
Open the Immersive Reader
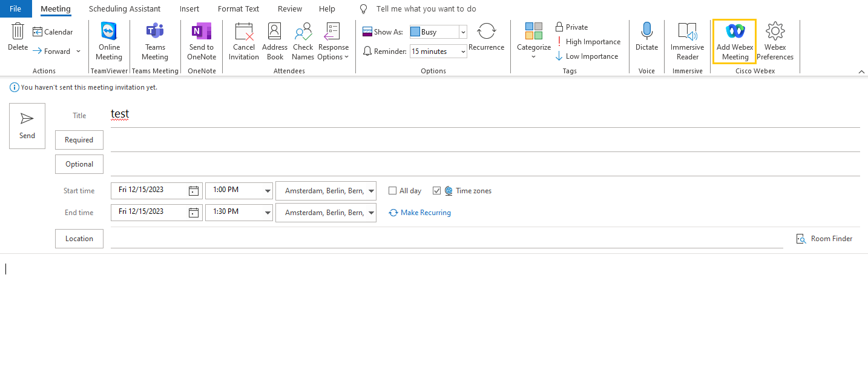point(687,32)
